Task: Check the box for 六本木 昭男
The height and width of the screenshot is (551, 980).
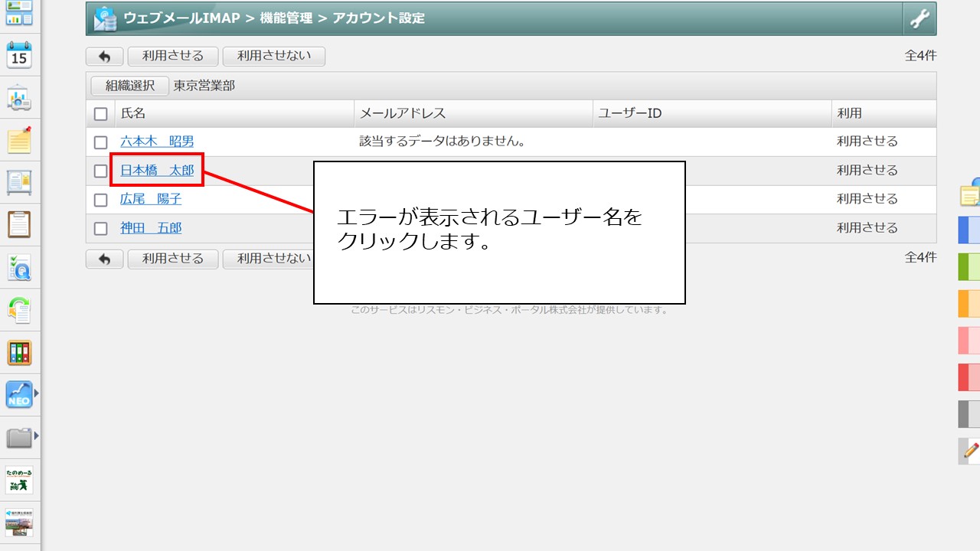Action: point(100,142)
